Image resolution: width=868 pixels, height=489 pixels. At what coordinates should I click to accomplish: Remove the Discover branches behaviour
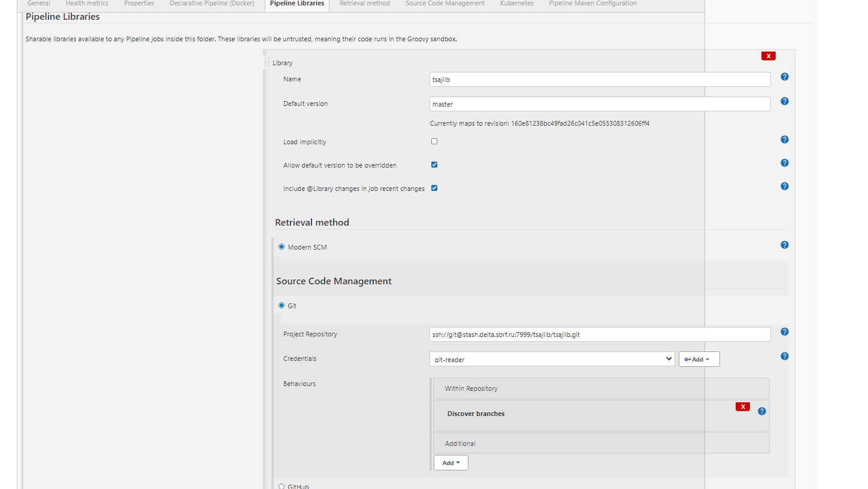coord(742,407)
